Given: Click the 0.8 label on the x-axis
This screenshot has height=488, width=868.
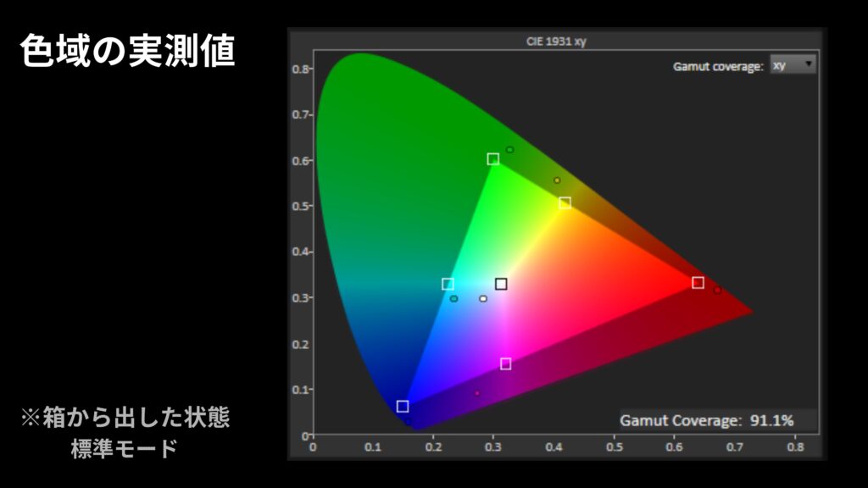Looking at the screenshot, I should (795, 446).
